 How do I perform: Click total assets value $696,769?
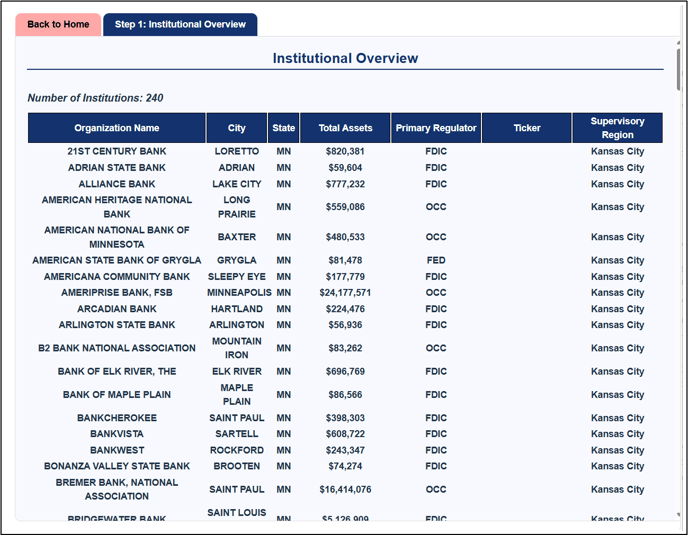click(345, 371)
